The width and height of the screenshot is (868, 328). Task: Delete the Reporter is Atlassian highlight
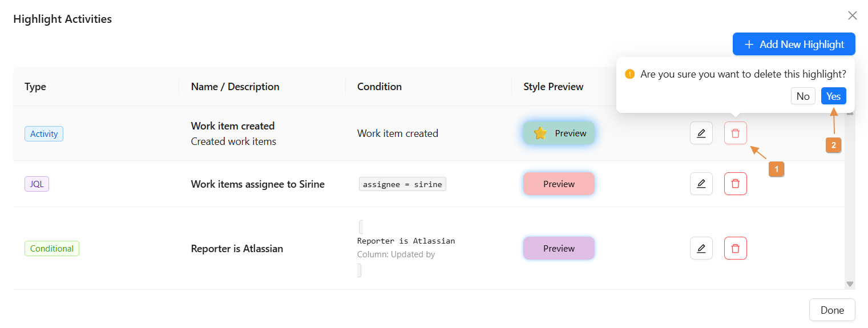[735, 248]
